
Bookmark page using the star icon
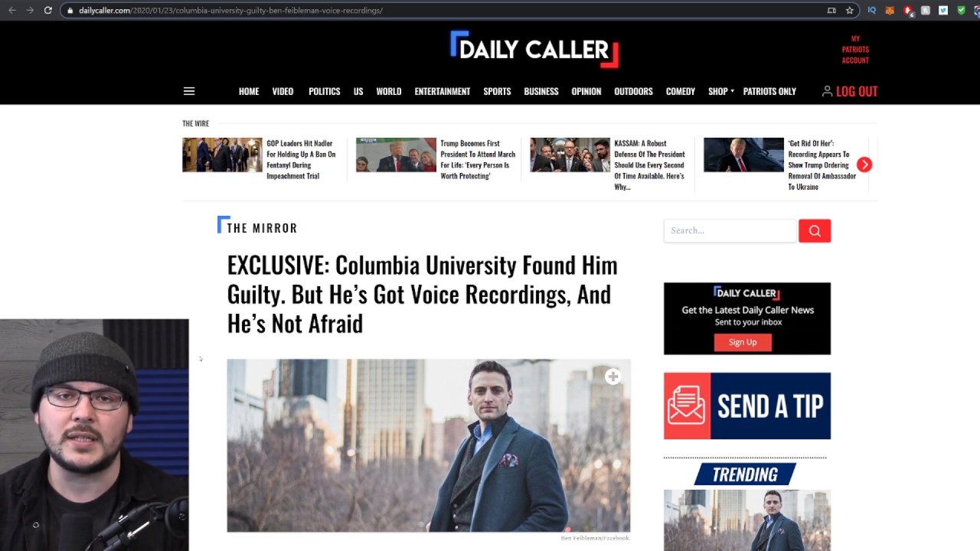point(849,11)
